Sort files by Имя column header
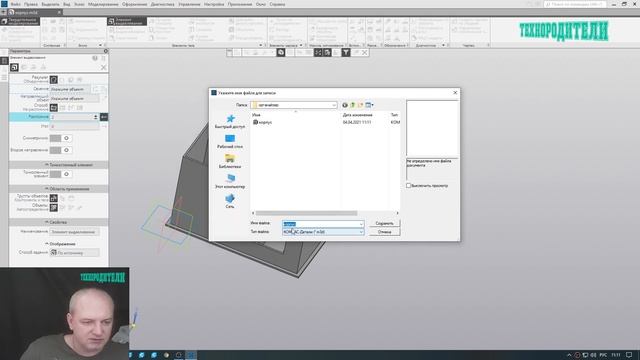The height and width of the screenshot is (360, 640). point(256,115)
